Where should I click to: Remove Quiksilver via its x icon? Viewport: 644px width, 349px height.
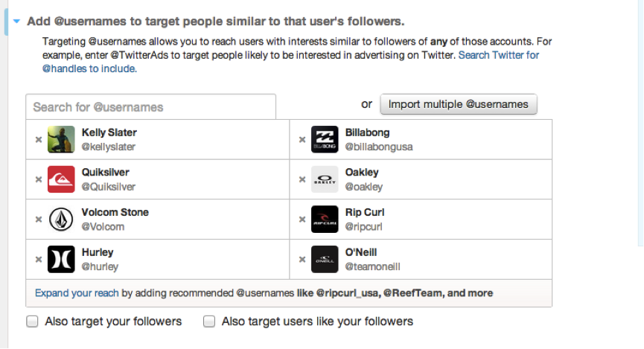(x=39, y=179)
